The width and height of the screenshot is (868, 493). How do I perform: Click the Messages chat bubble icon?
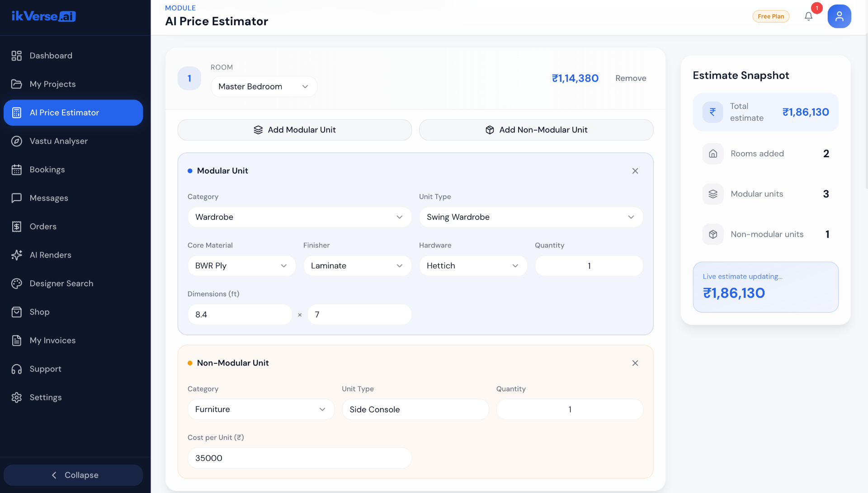(x=17, y=198)
